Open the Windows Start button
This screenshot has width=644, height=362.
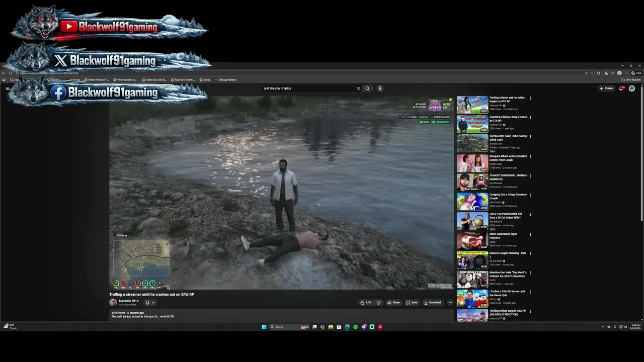point(264,327)
